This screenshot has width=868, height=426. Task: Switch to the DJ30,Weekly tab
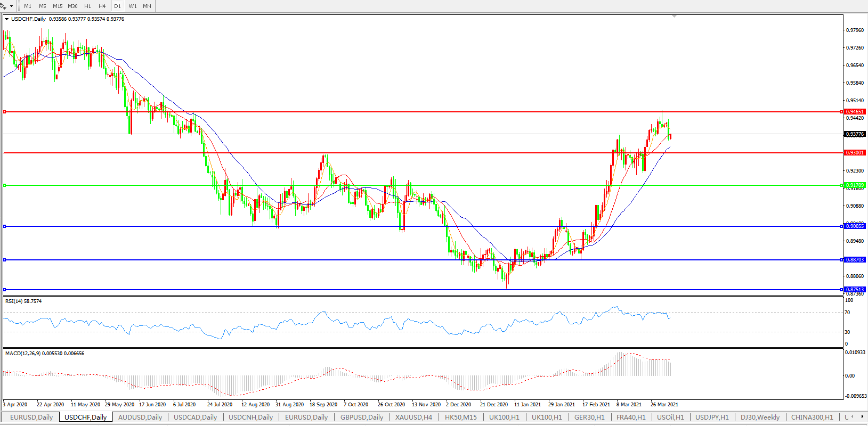coord(760,417)
